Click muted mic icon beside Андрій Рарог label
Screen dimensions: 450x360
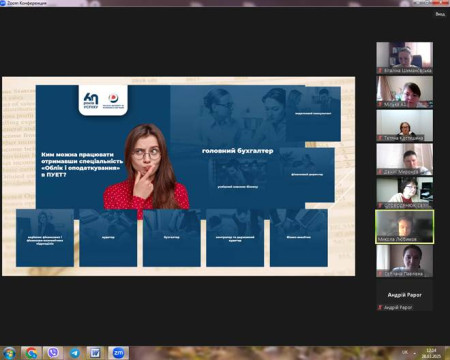[380, 307]
